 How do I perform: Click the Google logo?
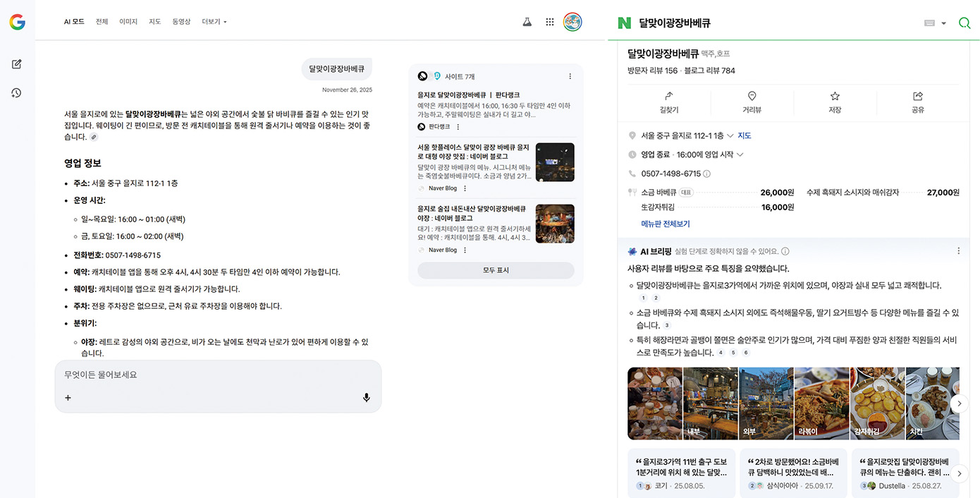[x=16, y=21]
